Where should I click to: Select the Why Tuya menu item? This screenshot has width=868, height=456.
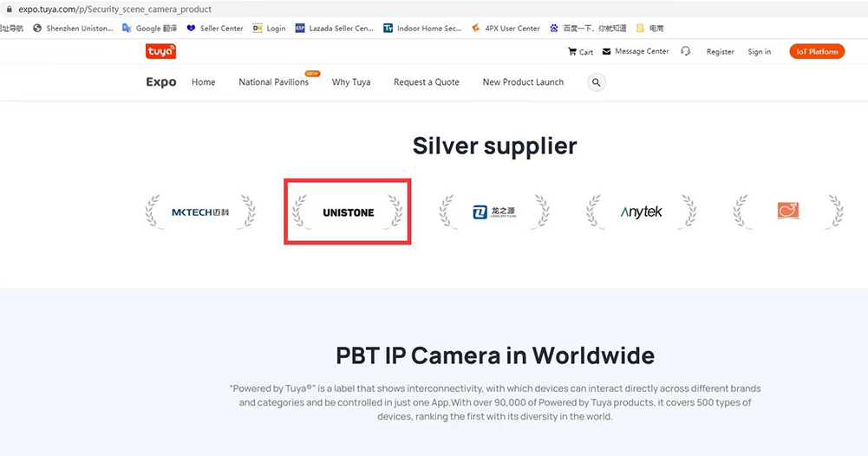point(351,82)
